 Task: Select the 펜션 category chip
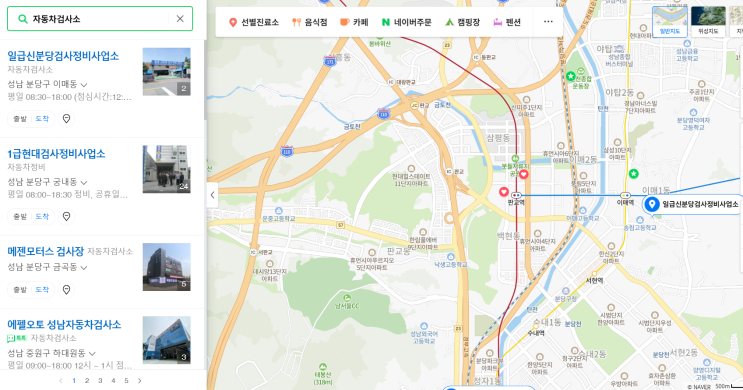(x=507, y=22)
